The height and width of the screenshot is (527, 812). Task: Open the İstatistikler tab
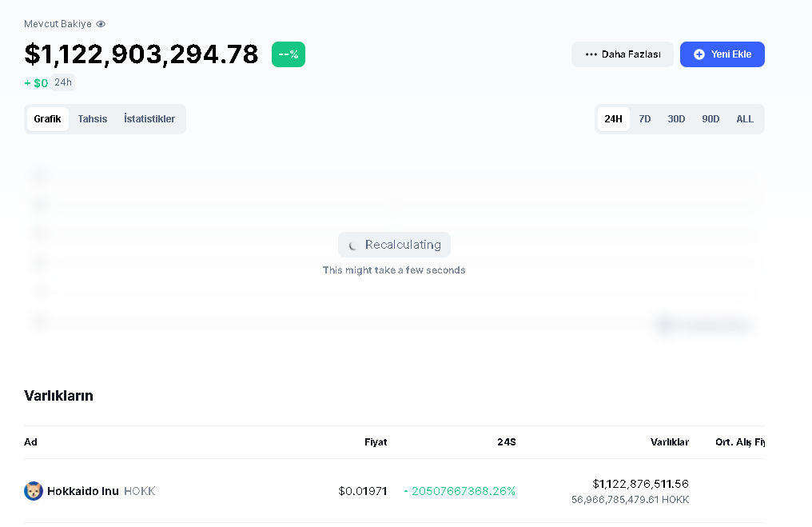pyautogui.click(x=149, y=119)
